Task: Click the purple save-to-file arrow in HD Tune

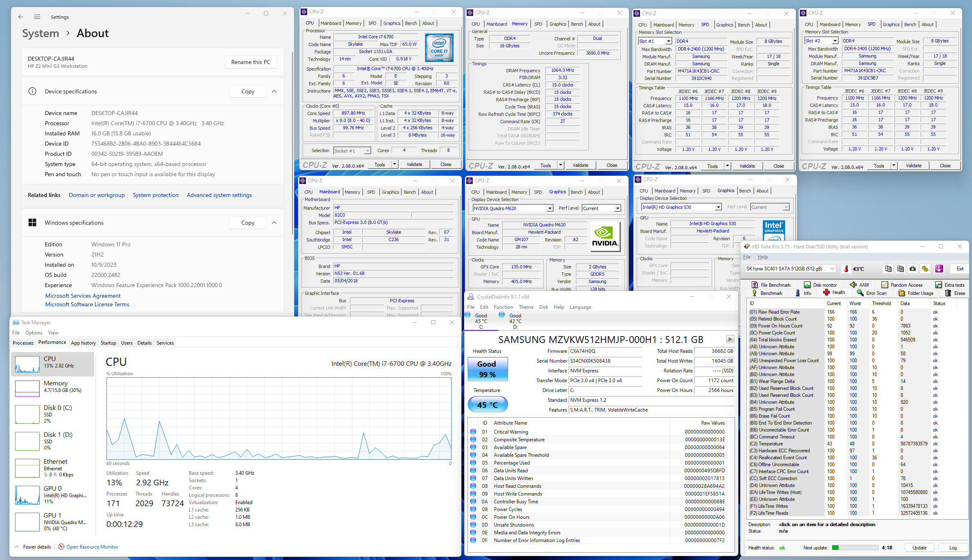Action: (939, 268)
